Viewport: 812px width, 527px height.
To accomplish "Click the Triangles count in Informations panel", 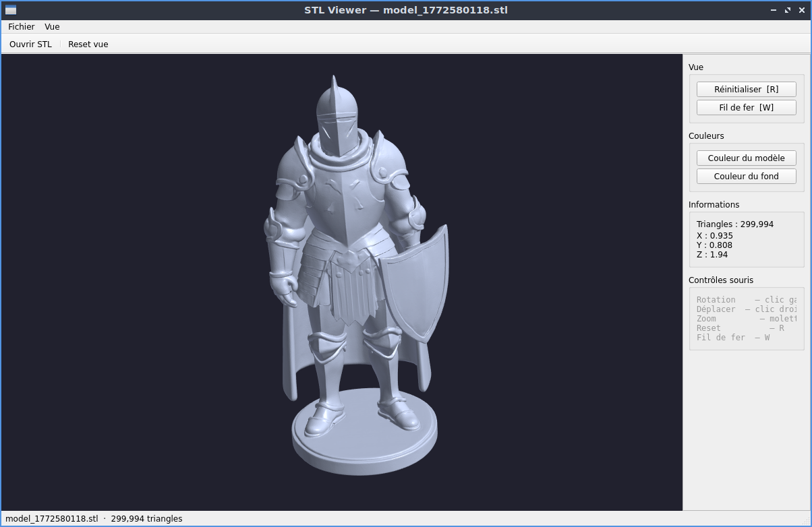I will [x=735, y=224].
